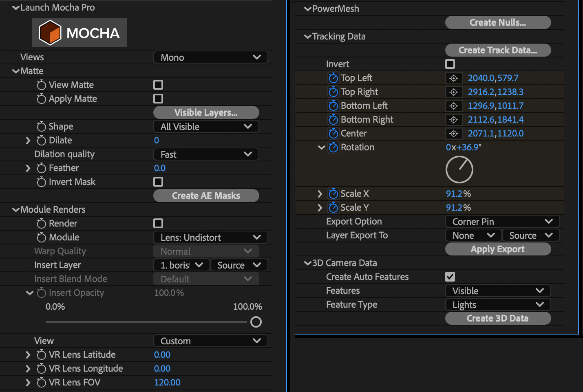The width and height of the screenshot is (583, 392).
Task: Toggle stopwatch for Feather
Action: 41,168
